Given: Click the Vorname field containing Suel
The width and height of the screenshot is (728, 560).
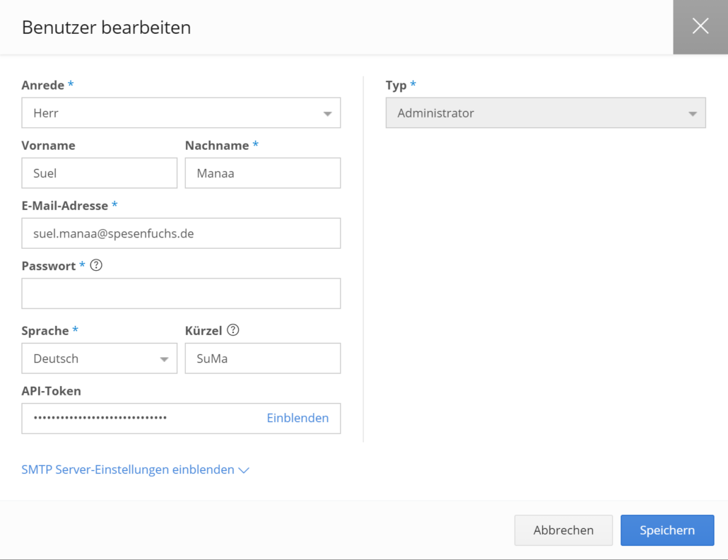Looking at the screenshot, I should tap(99, 173).
